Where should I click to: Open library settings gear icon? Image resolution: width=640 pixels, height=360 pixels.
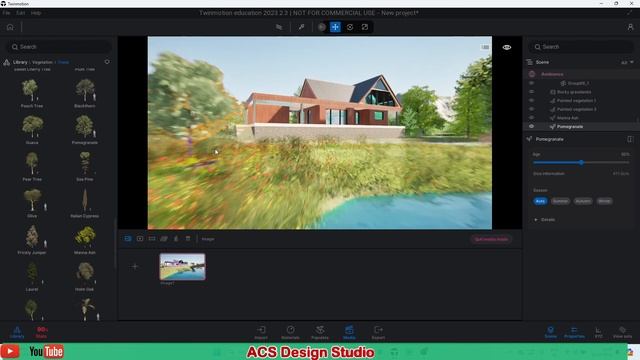pos(107,62)
